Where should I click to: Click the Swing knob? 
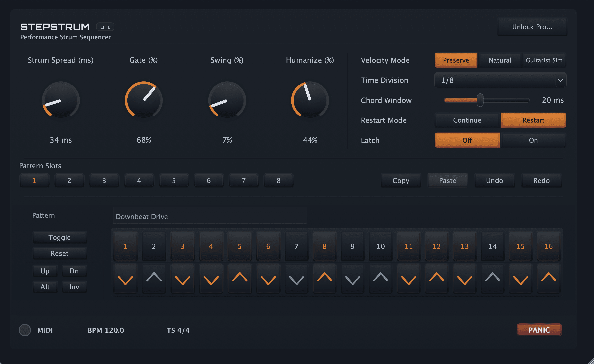point(227,100)
